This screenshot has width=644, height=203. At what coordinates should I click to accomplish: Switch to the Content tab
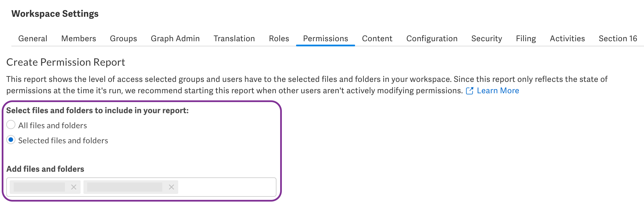[377, 38]
